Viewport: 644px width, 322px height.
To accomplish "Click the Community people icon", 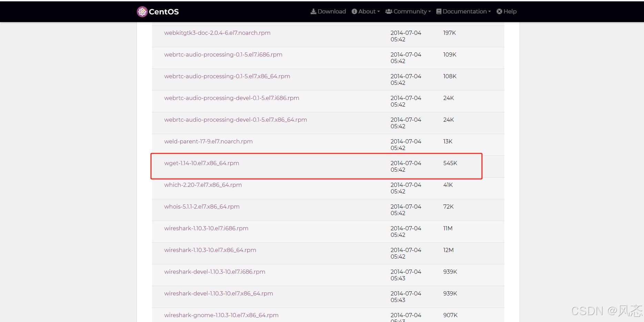I will tap(389, 11).
